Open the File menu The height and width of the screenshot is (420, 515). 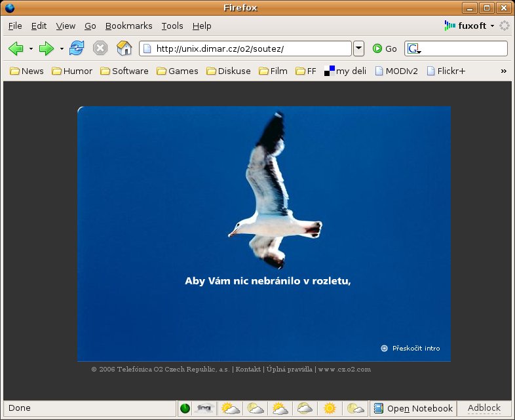15,26
